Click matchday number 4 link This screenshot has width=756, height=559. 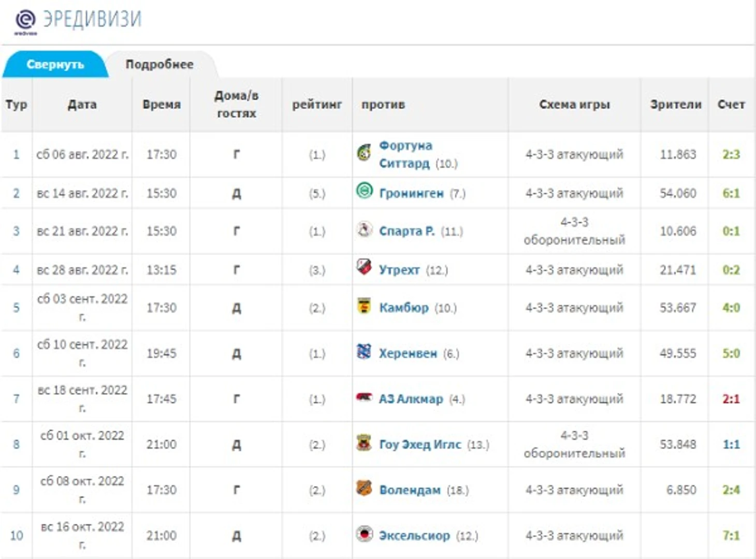point(16,270)
